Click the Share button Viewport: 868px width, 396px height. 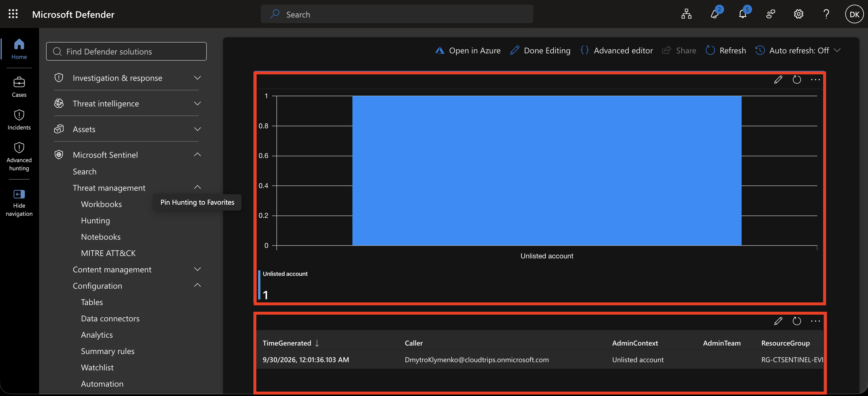(679, 51)
